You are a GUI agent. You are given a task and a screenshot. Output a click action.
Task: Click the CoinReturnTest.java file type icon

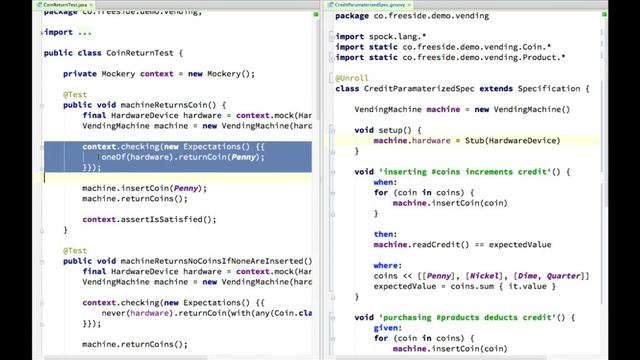[40, 5]
